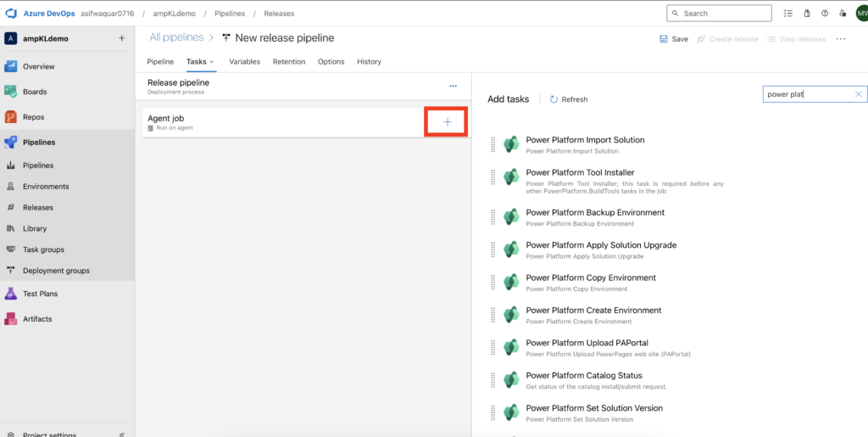Switch to the Pipeline tab

pos(160,61)
